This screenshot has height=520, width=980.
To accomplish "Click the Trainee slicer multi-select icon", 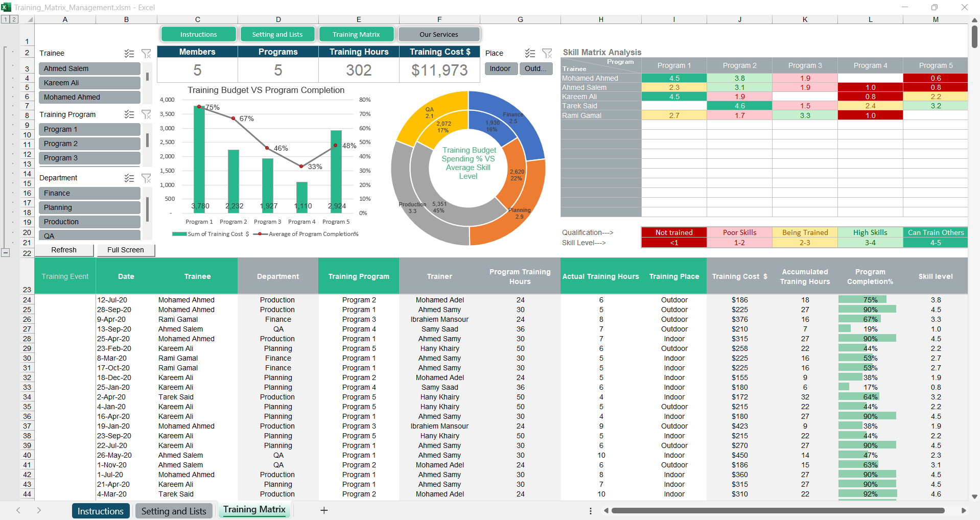I will coord(129,54).
